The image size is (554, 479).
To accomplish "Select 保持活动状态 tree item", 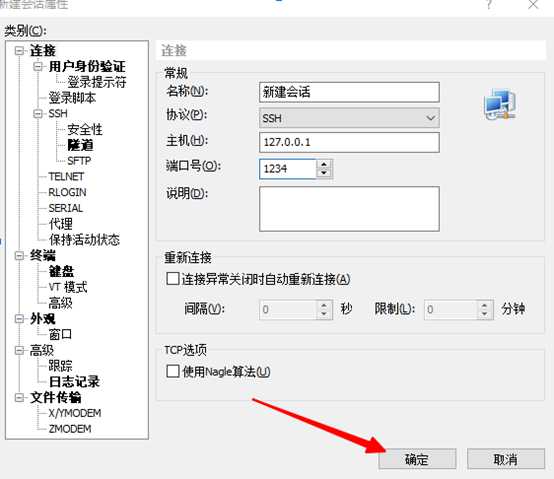I will (84, 240).
